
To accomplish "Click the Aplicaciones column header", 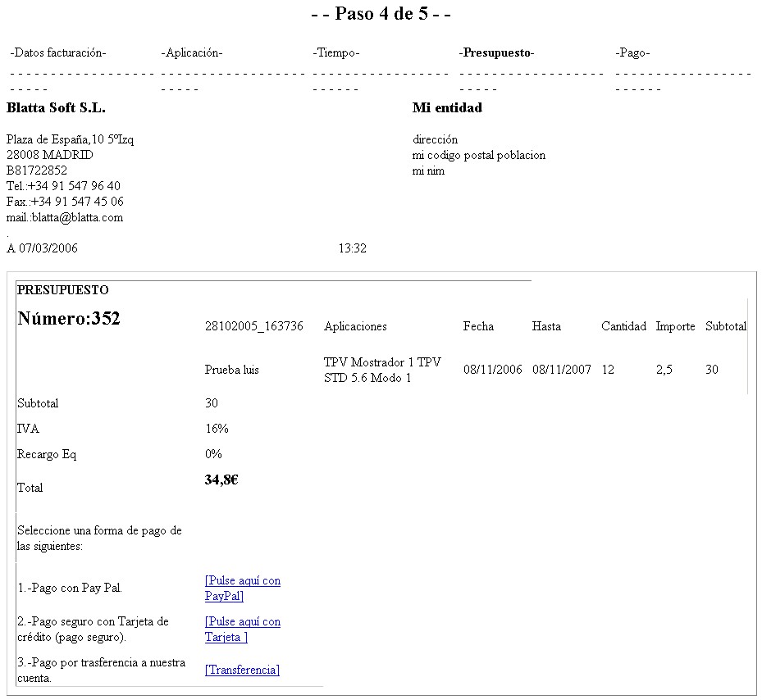I will [x=355, y=326].
